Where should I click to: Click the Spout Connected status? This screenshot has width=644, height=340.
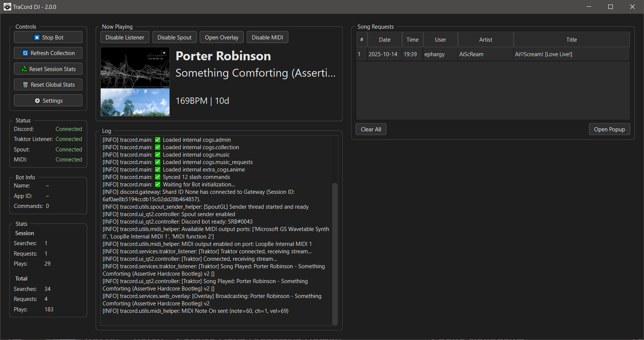click(x=69, y=150)
